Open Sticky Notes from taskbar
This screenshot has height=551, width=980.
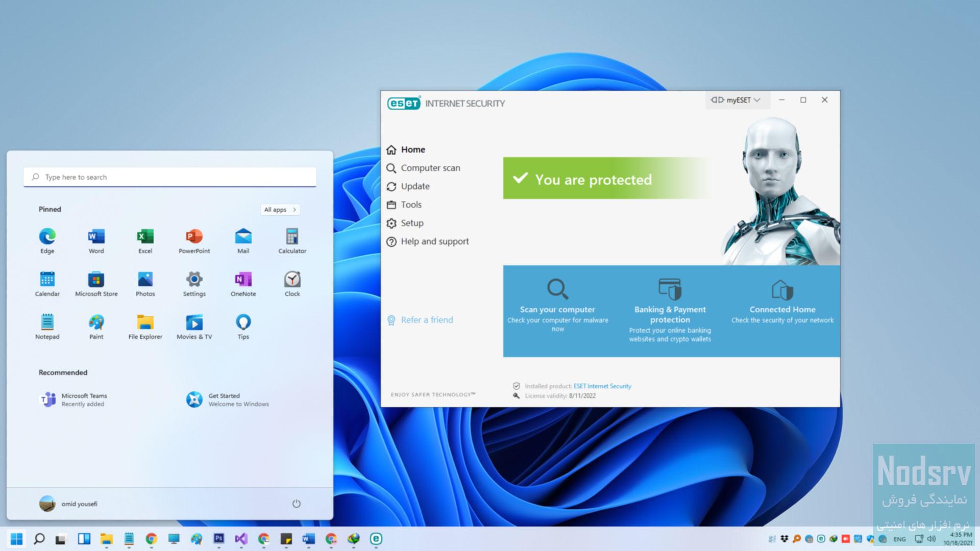pos(286,539)
